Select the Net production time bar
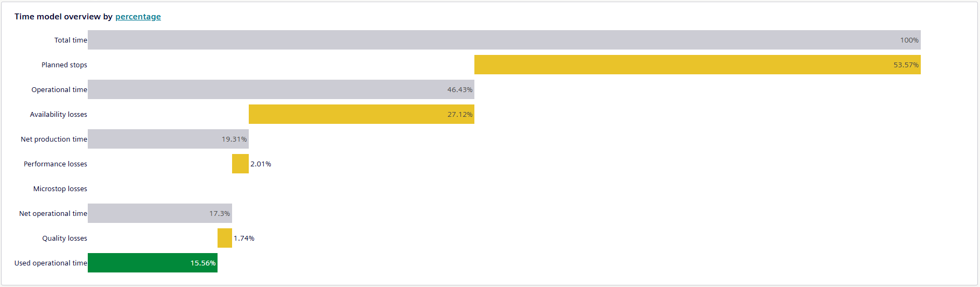The width and height of the screenshot is (980, 287). [168, 139]
